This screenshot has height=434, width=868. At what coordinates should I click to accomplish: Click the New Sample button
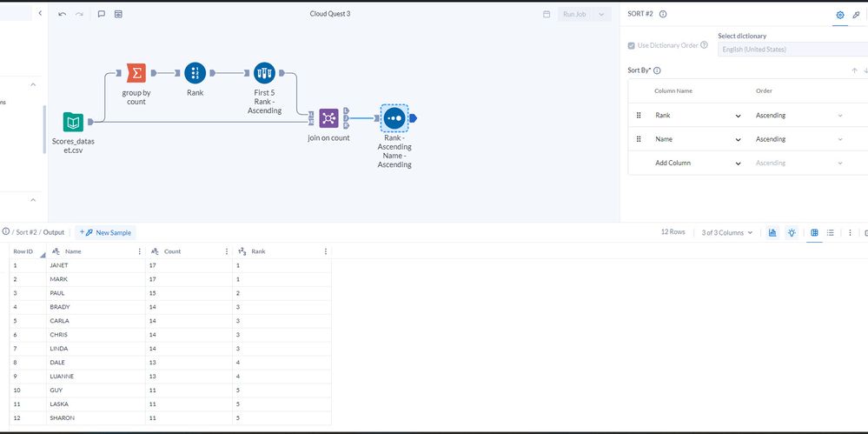106,233
